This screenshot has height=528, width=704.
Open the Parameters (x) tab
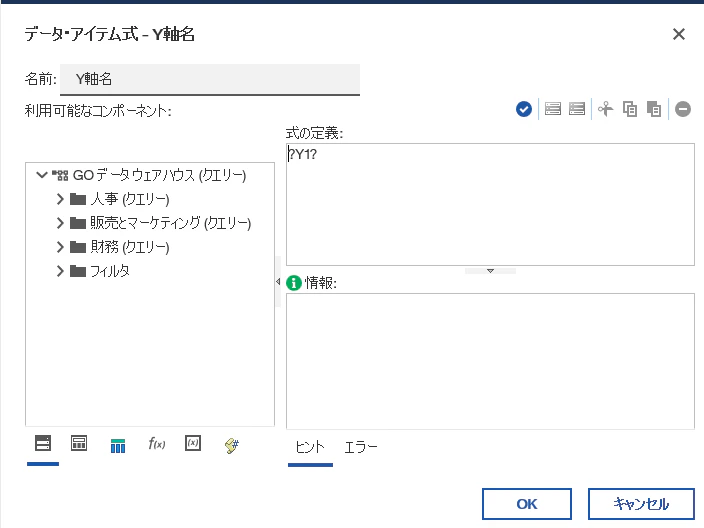pos(193,443)
